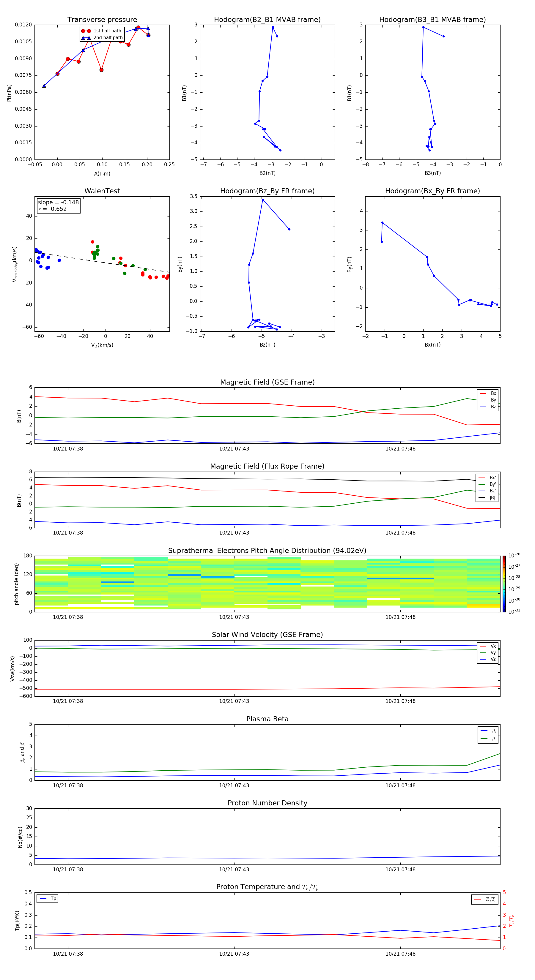Click the Tp legend entry
Screen dimensions: 535x980
pyautogui.click(x=48, y=899)
